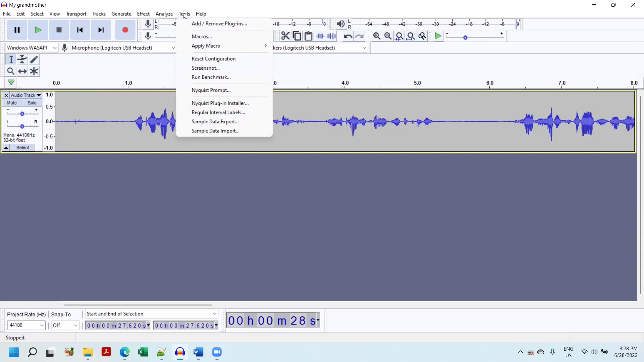Open Microsoft Word from the taskbar

(x=198, y=352)
